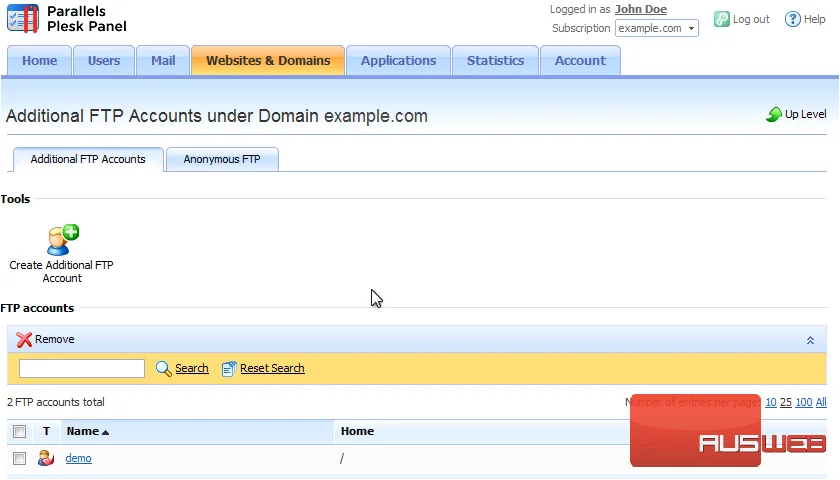Collapse the search panel with double chevron
840x480 pixels.
pyautogui.click(x=811, y=340)
